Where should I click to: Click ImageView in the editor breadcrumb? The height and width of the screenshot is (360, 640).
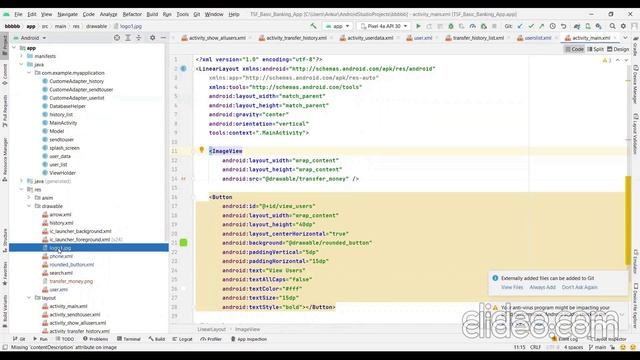tap(247, 329)
